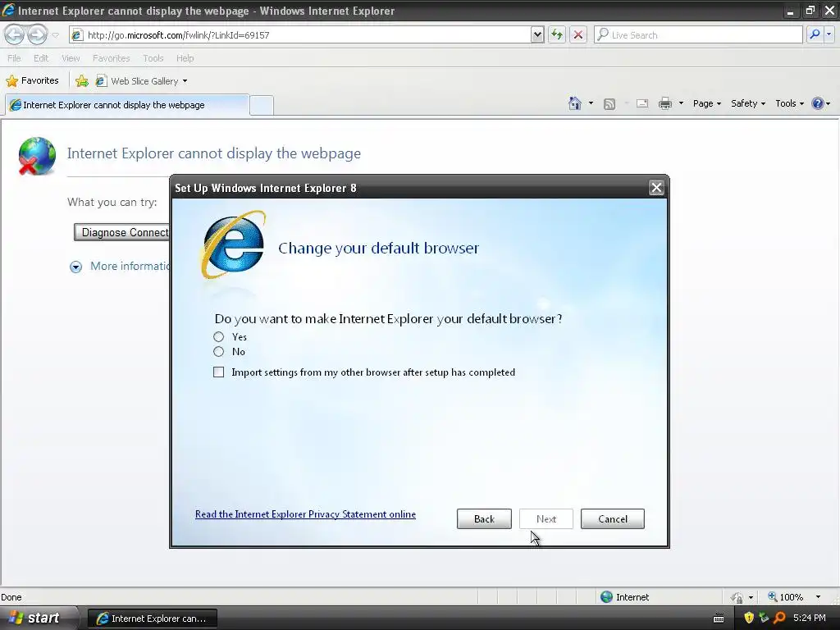
Task: Click the 5:24 PM clock
Action: point(810,618)
